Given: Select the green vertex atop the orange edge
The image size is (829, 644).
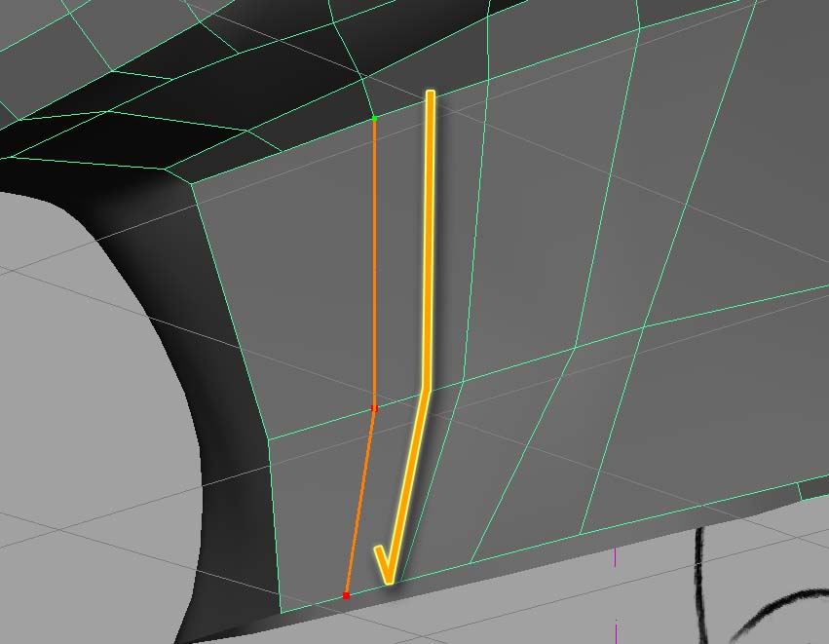Looking at the screenshot, I should (375, 119).
